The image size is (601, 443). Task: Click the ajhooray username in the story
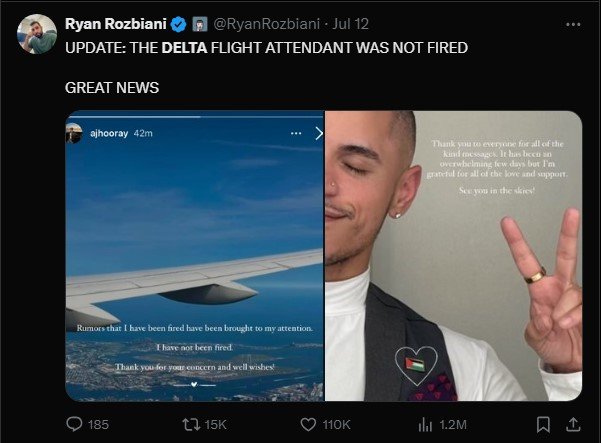point(108,132)
